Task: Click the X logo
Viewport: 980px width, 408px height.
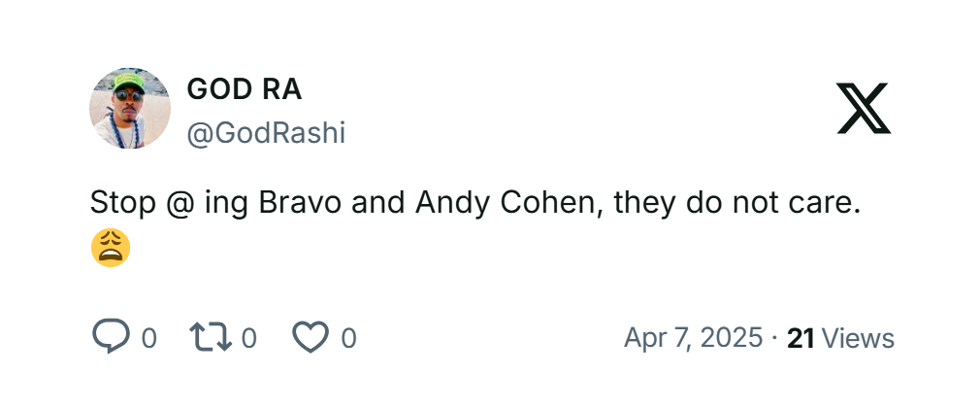Action: 863,108
